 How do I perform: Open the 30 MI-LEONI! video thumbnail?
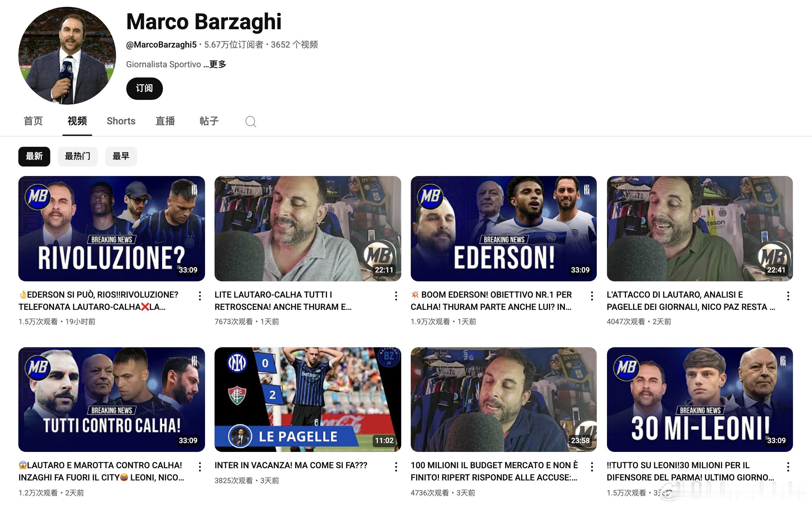pos(700,399)
